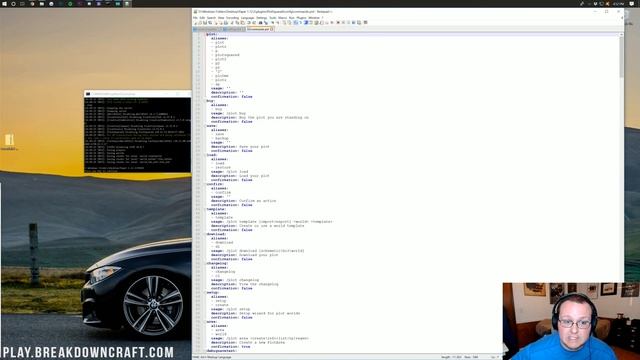Click the 'area:' key line
The height and width of the screenshot is (360, 640).
(211, 322)
